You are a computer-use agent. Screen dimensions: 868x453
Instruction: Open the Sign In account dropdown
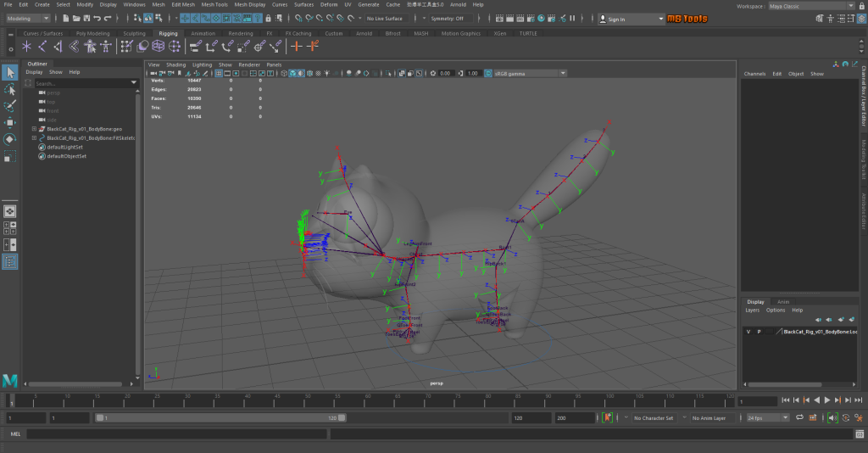point(631,19)
